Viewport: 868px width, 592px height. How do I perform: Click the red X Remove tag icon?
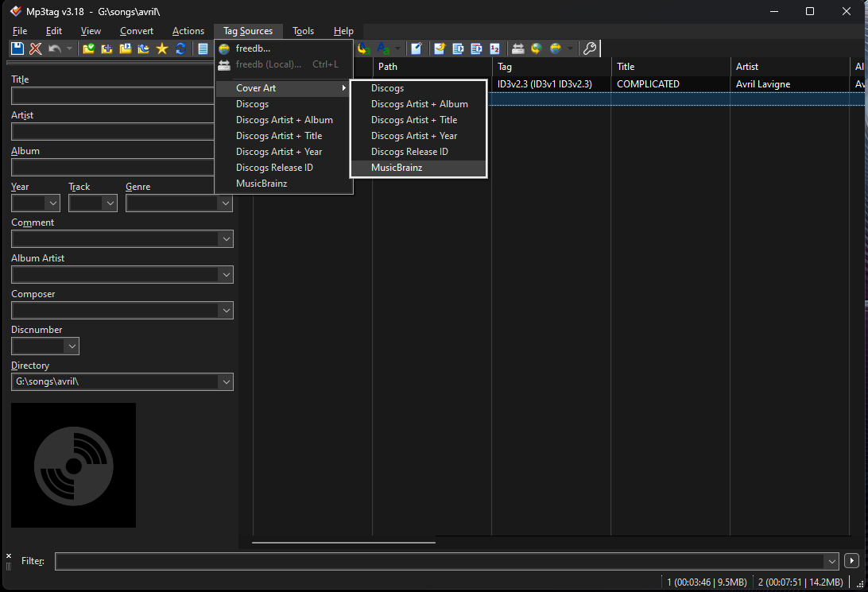point(36,48)
